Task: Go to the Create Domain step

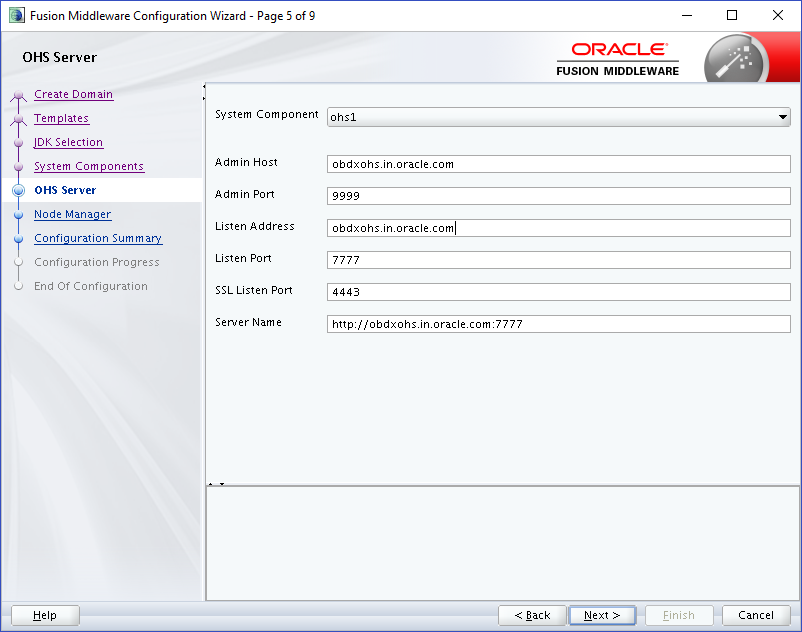Action: 73,95
